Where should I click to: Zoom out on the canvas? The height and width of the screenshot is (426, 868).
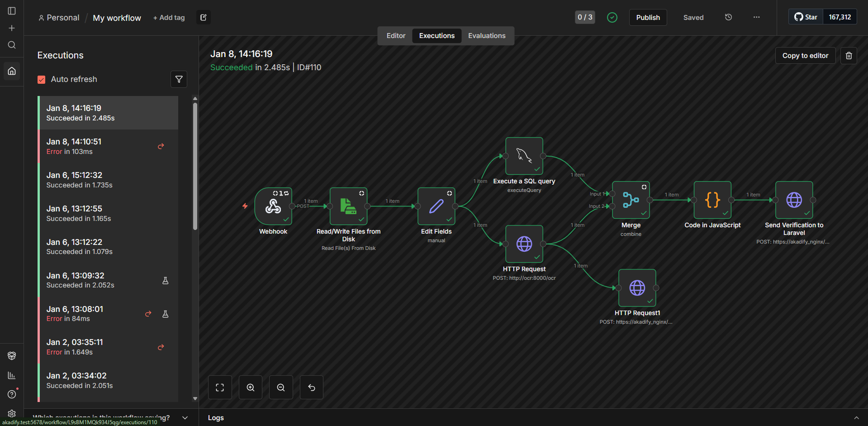[281, 387]
